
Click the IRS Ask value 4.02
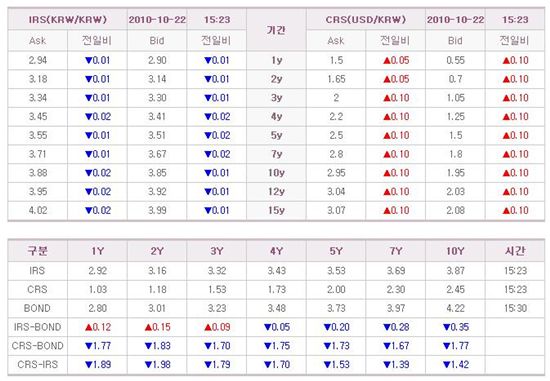point(38,210)
